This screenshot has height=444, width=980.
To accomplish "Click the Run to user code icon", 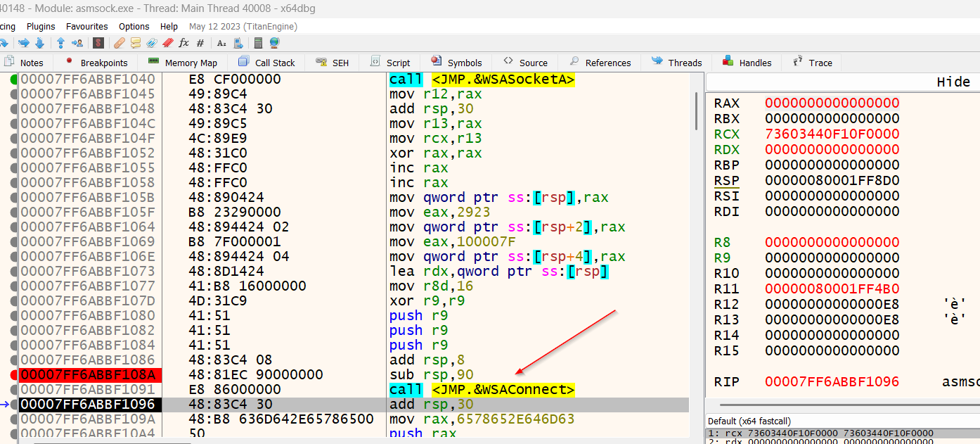I will [x=77, y=43].
